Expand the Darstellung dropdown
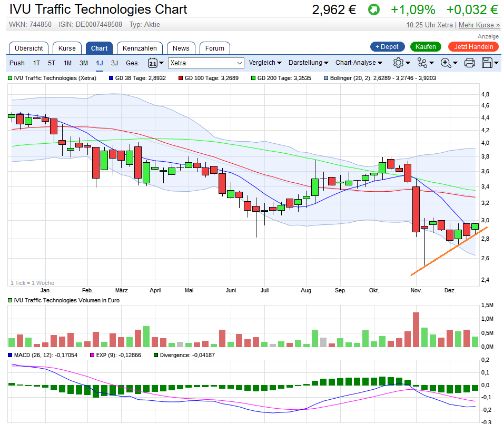Image resolution: width=504 pixels, height=424 pixels. pyautogui.click(x=308, y=63)
